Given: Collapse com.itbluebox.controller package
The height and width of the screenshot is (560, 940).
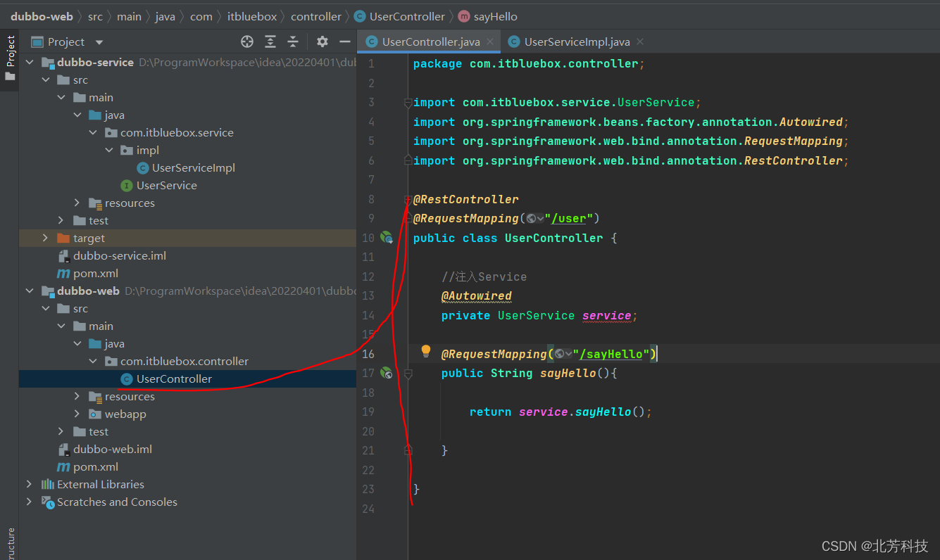Looking at the screenshot, I should click(93, 361).
